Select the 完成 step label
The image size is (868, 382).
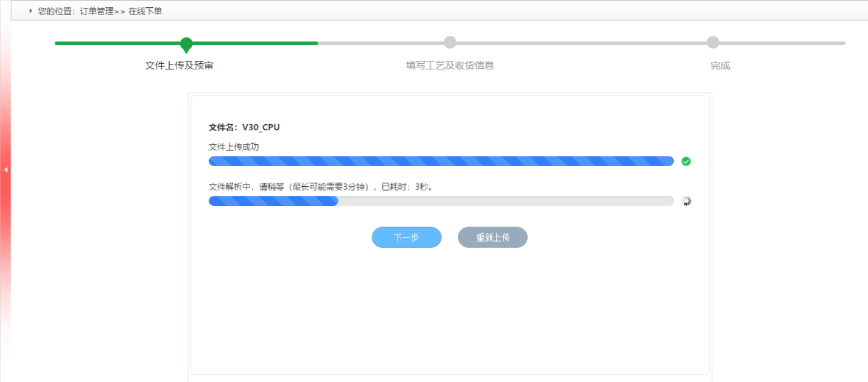click(x=720, y=65)
